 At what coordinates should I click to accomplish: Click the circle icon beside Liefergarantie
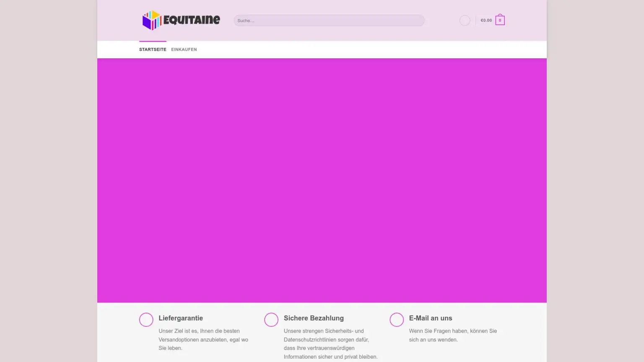tap(146, 320)
